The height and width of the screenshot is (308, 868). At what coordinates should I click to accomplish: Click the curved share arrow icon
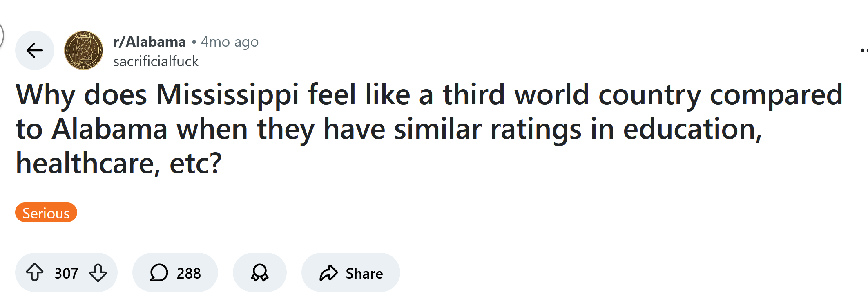(329, 273)
